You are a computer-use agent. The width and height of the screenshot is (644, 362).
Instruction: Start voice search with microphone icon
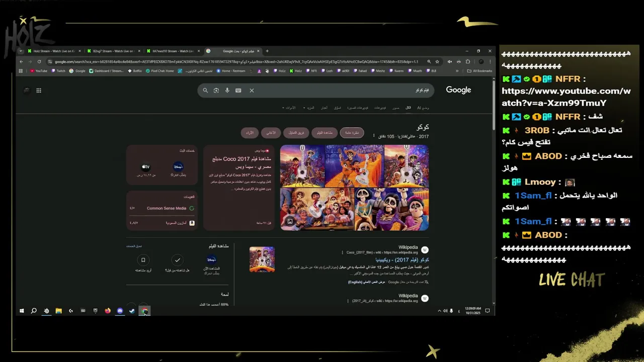pyautogui.click(x=227, y=90)
